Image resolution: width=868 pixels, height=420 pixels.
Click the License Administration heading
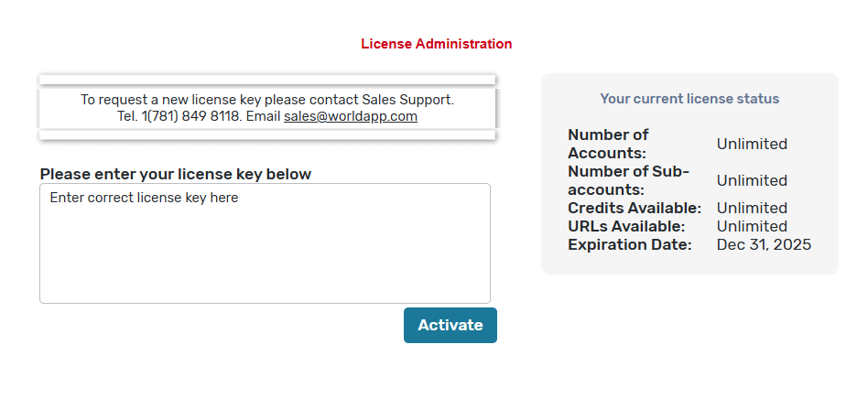coord(436,44)
